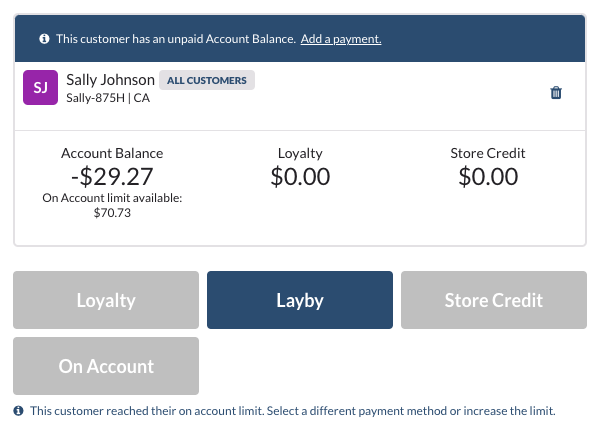600x430 pixels.
Task: Click the Loyalty $0.00 amount
Action: tap(300, 176)
